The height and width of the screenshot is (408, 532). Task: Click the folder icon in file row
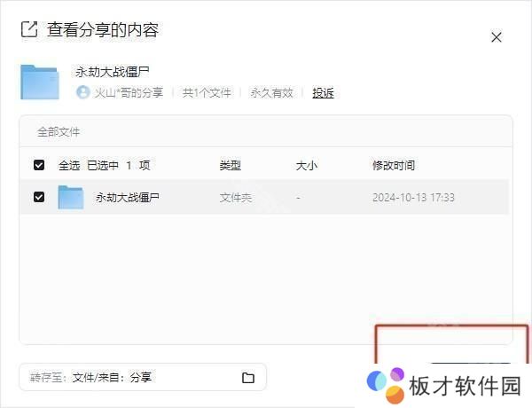click(x=71, y=197)
